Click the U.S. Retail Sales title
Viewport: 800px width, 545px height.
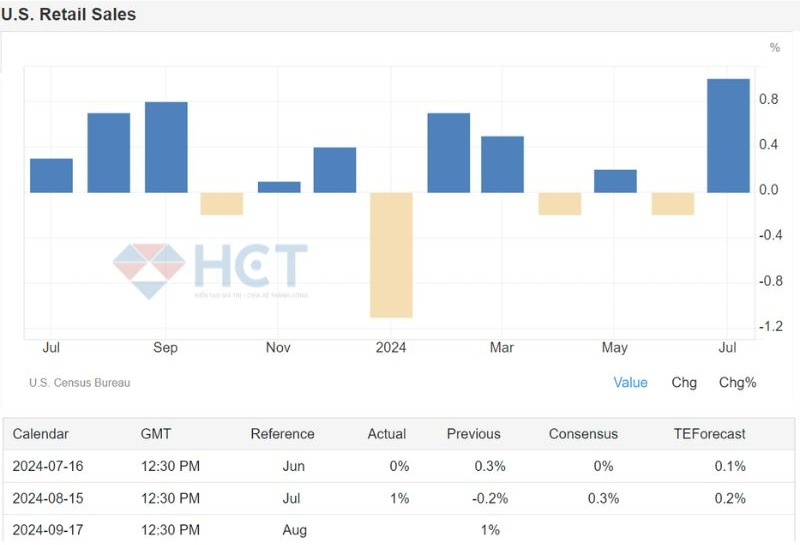click(x=68, y=15)
